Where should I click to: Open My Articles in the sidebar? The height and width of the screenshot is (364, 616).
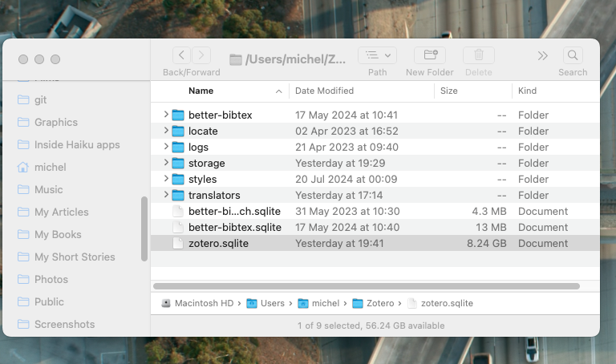(62, 212)
